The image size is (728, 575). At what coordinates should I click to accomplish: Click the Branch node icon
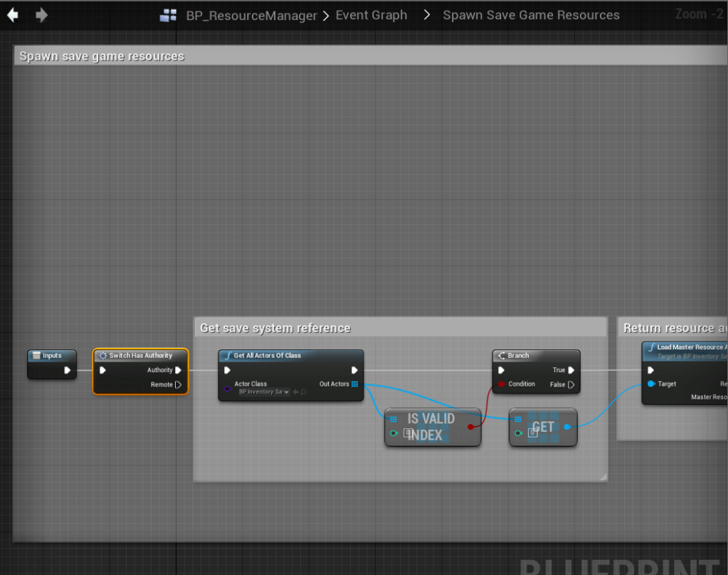point(500,356)
